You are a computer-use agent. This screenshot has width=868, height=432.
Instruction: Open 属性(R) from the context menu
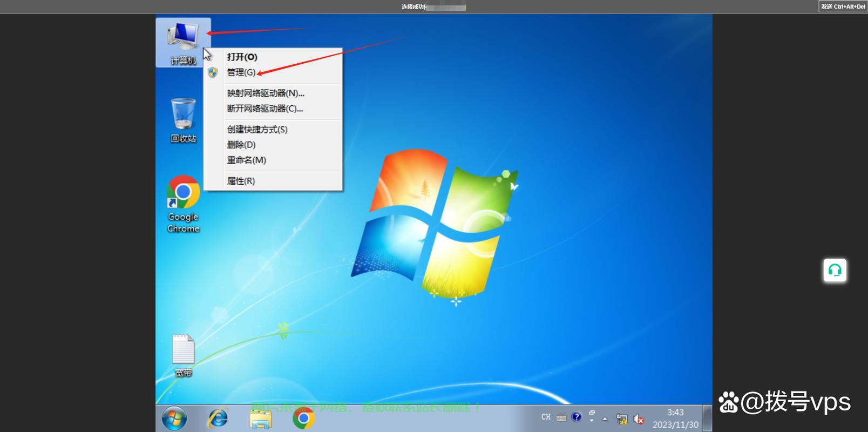pos(274,181)
